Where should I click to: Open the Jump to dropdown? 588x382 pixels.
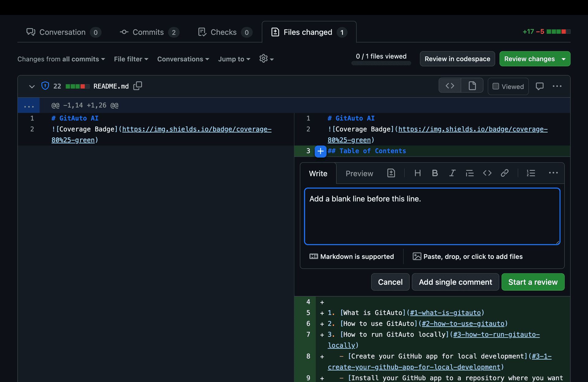pos(234,59)
